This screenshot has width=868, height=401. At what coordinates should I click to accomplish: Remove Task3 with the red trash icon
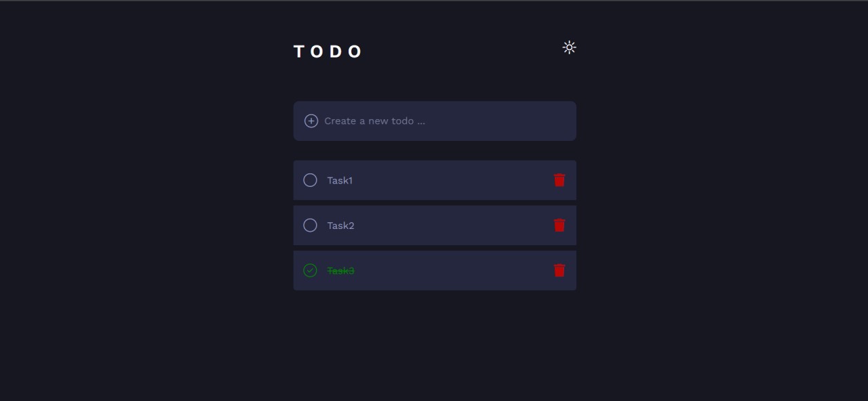click(559, 271)
